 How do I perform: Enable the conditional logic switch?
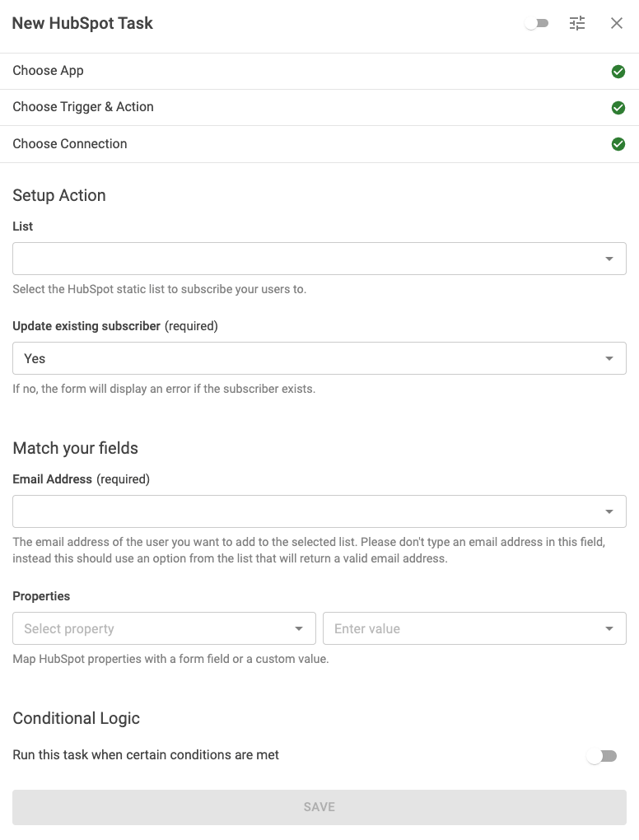[x=601, y=756]
